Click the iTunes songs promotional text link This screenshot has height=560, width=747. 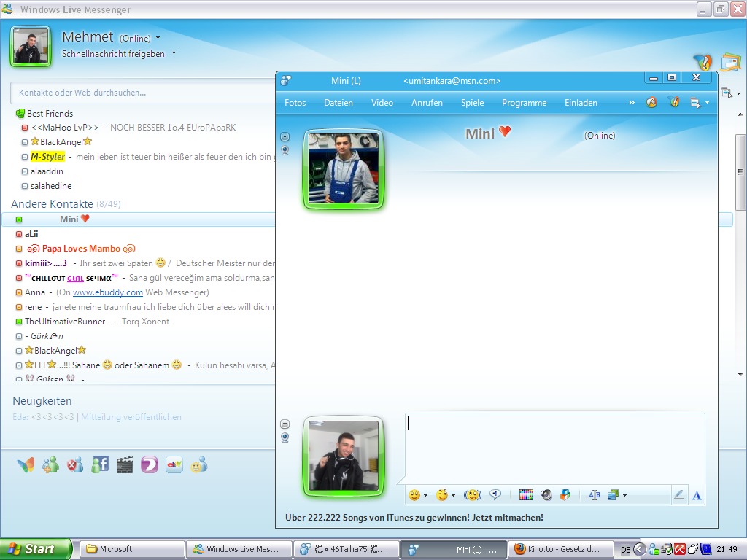pos(414,518)
